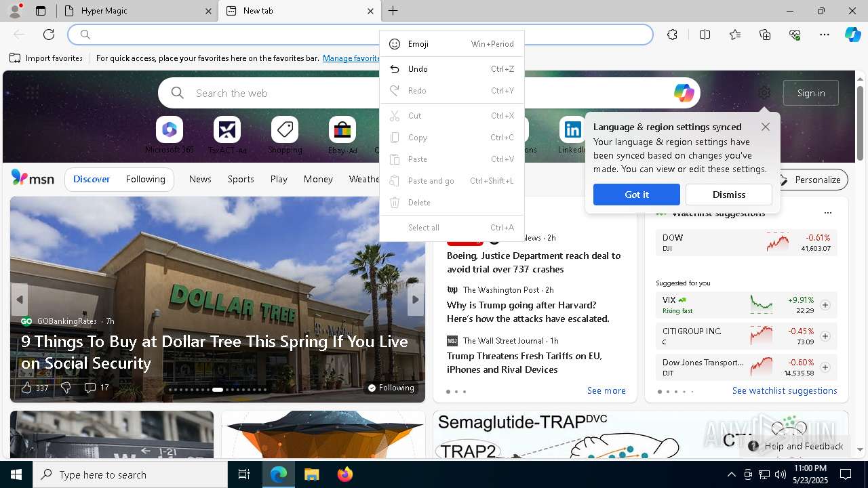The height and width of the screenshot is (488, 868).
Task: Close the language settings synced popup
Action: pyautogui.click(x=766, y=127)
